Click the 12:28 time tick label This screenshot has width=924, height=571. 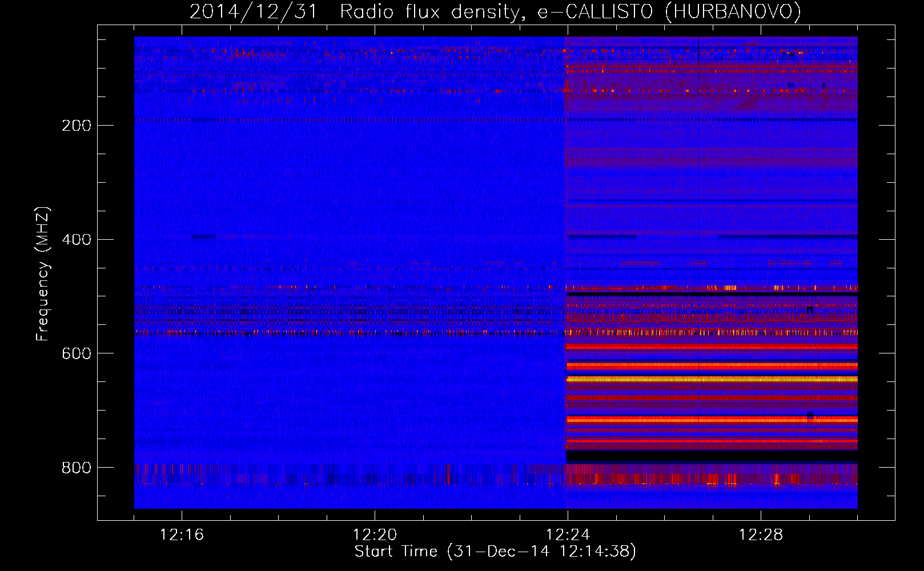pyautogui.click(x=761, y=535)
